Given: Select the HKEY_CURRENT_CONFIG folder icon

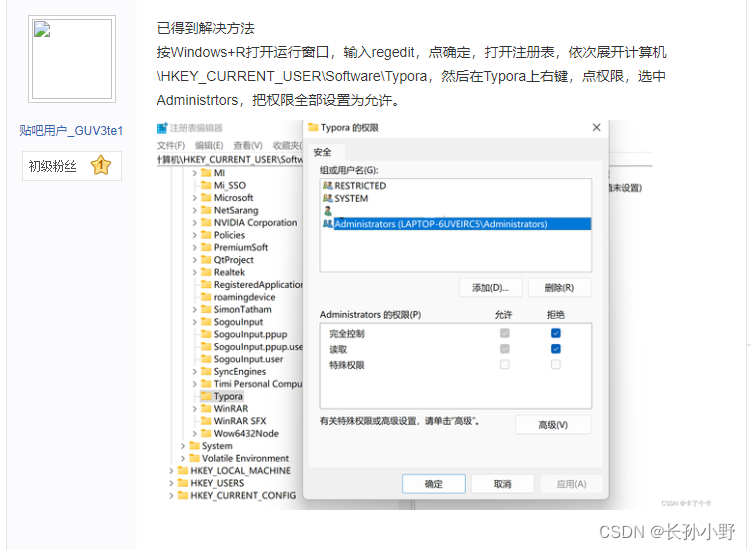Looking at the screenshot, I should 182,495.
